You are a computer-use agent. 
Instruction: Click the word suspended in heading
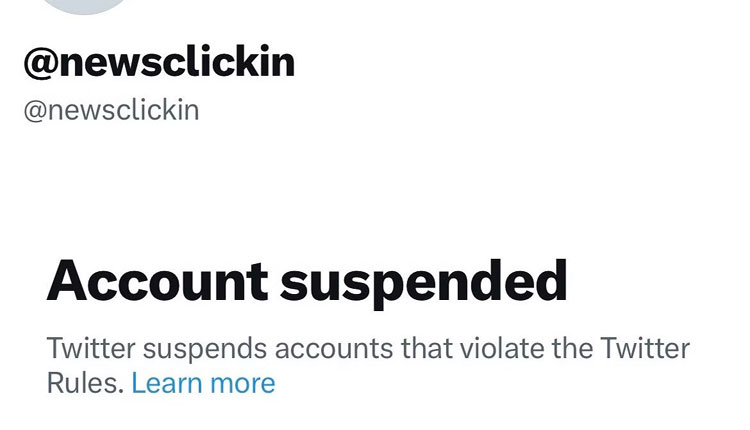point(424,281)
